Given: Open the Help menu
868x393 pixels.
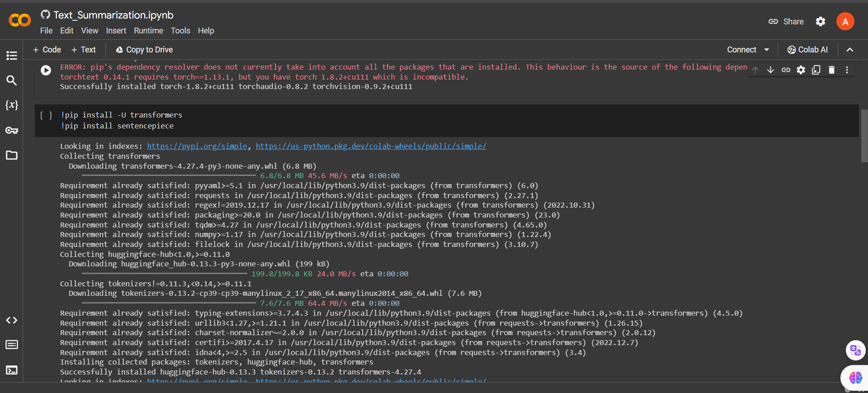Looking at the screenshot, I should (x=206, y=30).
